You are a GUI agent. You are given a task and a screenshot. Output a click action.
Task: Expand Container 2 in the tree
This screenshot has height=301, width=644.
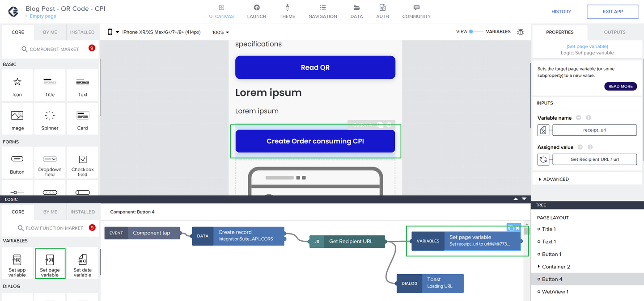coord(539,267)
